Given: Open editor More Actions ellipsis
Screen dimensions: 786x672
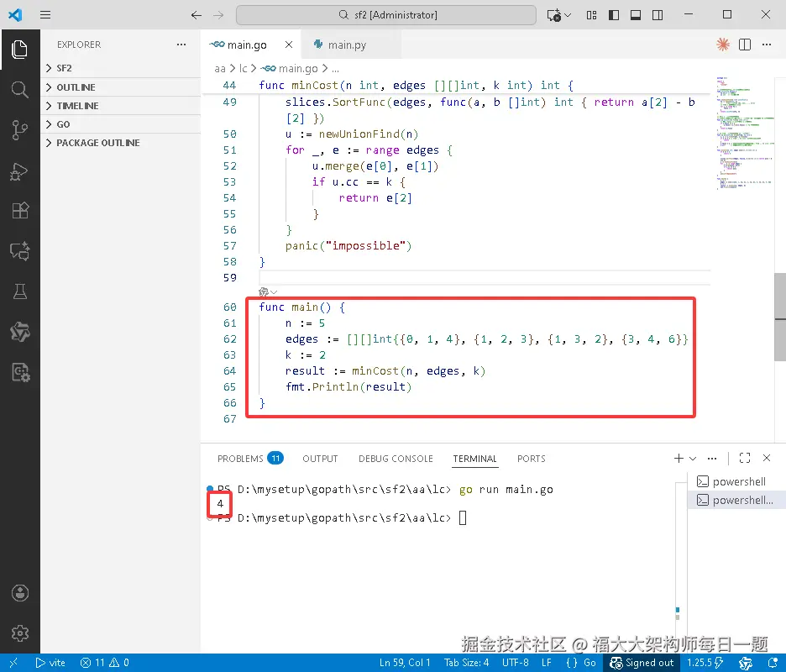Looking at the screenshot, I should [767, 45].
